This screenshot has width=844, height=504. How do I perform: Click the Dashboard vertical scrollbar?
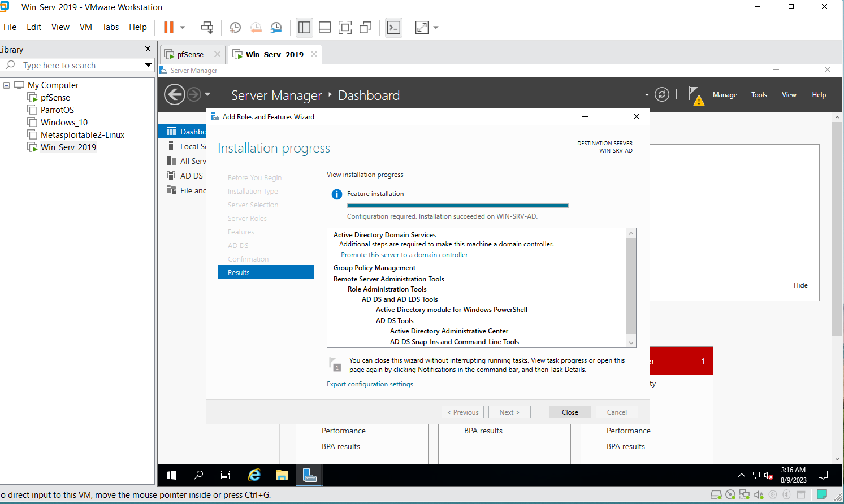coord(837,229)
